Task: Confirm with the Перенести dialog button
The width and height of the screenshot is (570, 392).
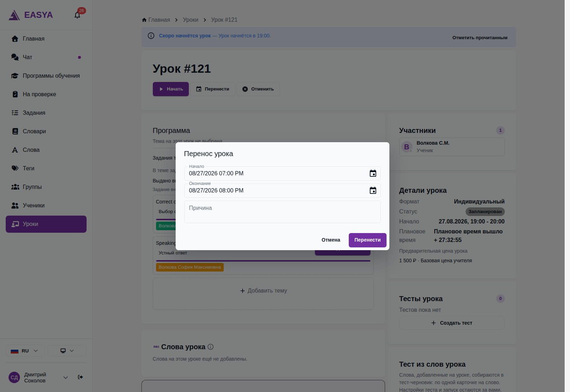Action: point(367,240)
